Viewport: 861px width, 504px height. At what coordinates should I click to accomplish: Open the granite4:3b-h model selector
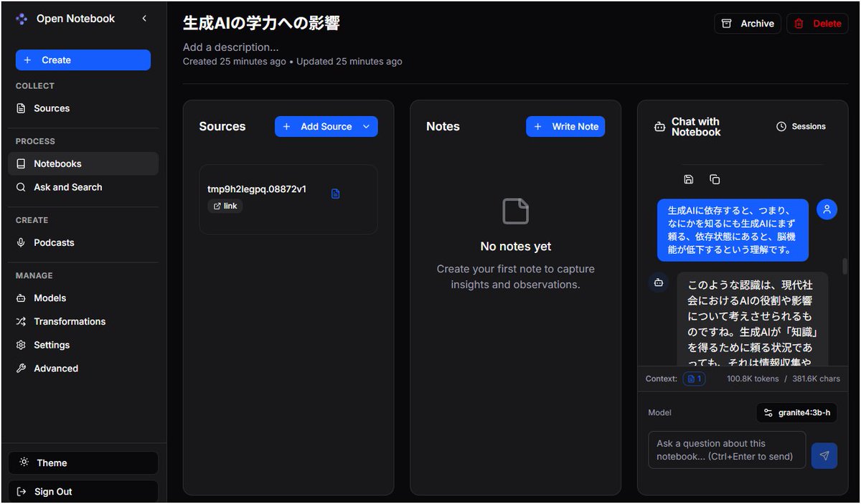[x=796, y=413]
